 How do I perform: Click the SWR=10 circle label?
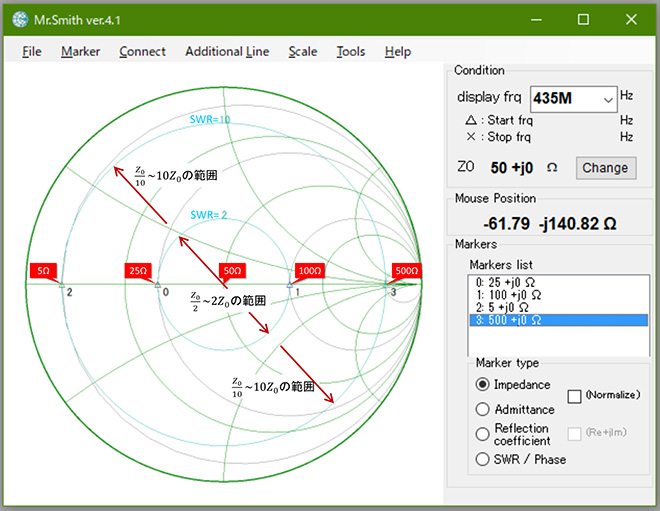pos(210,120)
